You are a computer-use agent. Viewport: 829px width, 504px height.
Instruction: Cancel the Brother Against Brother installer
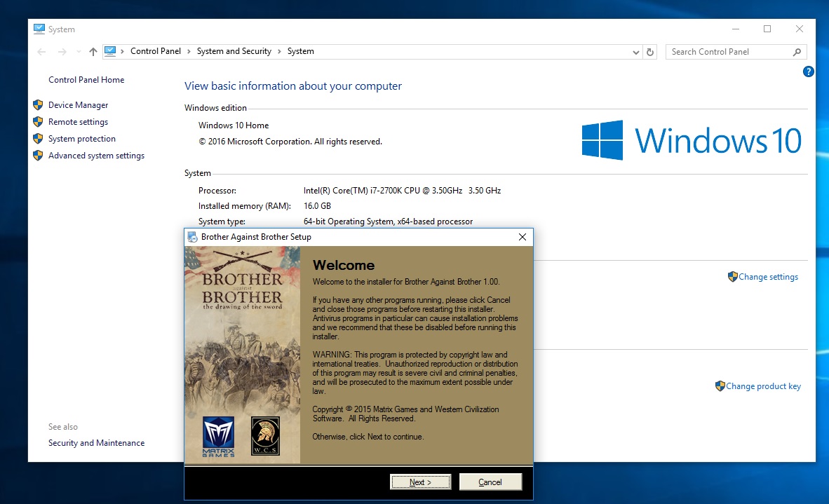click(490, 482)
